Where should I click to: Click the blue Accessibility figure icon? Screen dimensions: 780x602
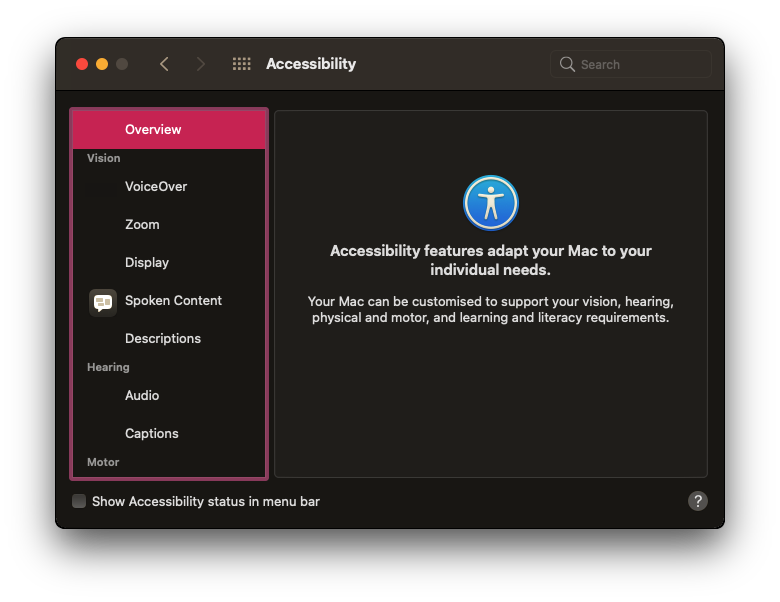(491, 203)
